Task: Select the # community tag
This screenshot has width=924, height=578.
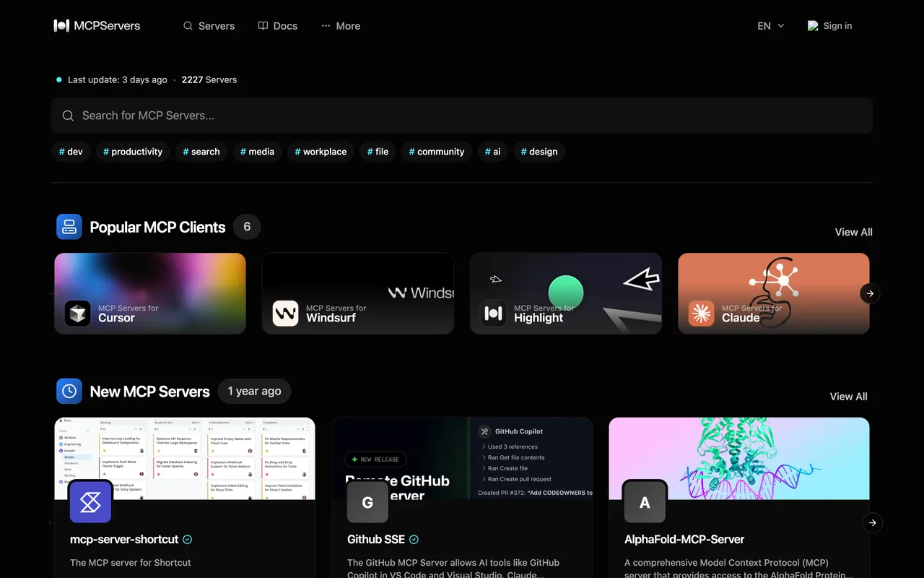Action: click(x=437, y=152)
